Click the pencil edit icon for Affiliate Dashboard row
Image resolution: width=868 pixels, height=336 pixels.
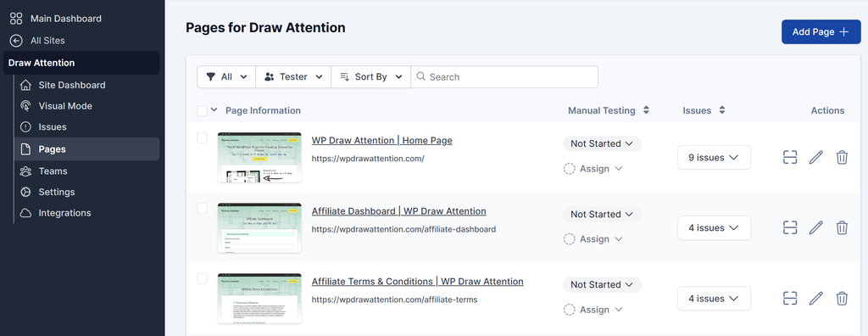(816, 228)
